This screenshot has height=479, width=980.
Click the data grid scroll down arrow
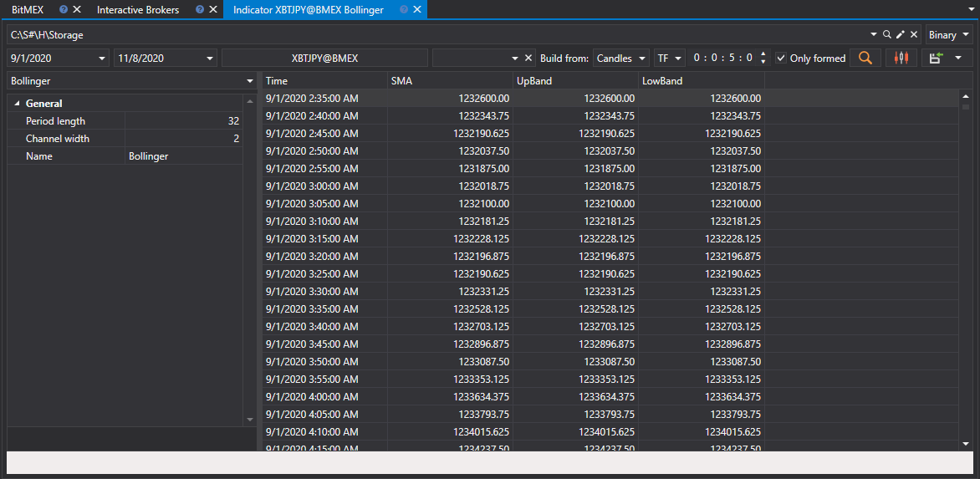966,443
